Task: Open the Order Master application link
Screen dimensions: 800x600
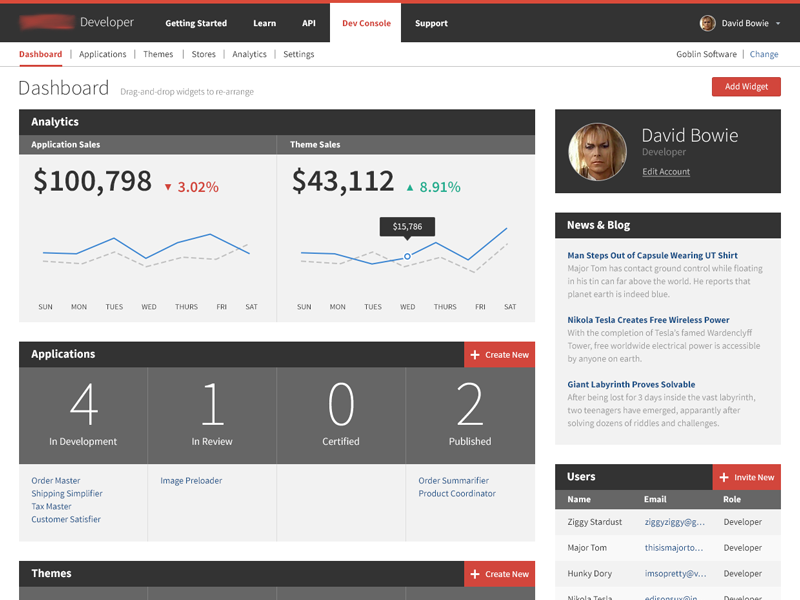Action: [55, 480]
